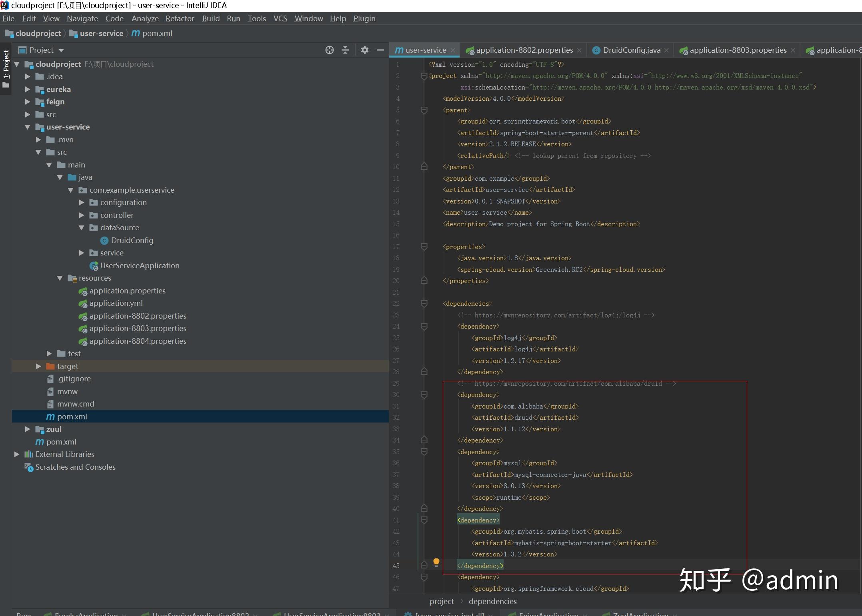862x616 pixels.
Task: Click the cloudproject breadcrumb folder icon
Action: (x=9, y=34)
